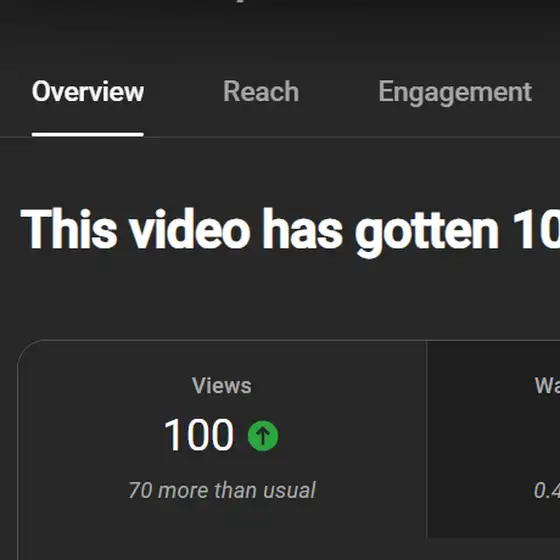Screen dimensions: 560x560
Task: Click the 100 views count
Action: pyautogui.click(x=199, y=435)
